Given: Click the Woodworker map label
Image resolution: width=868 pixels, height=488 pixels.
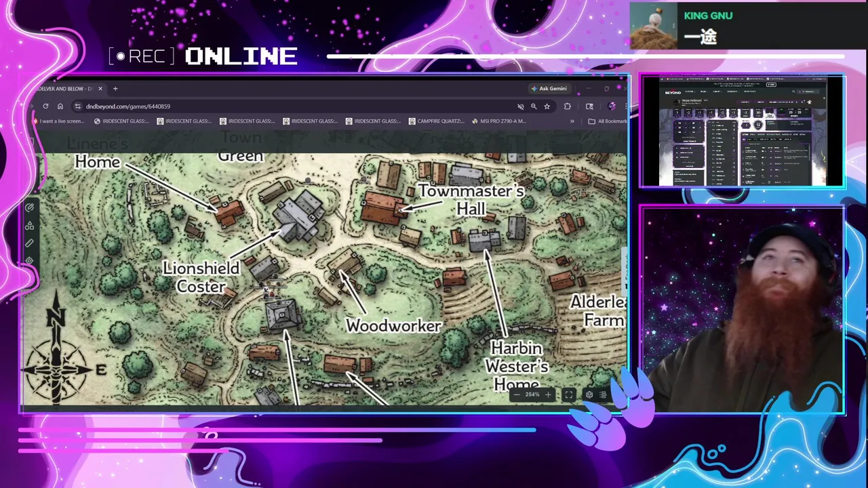Looking at the screenshot, I should coord(394,326).
